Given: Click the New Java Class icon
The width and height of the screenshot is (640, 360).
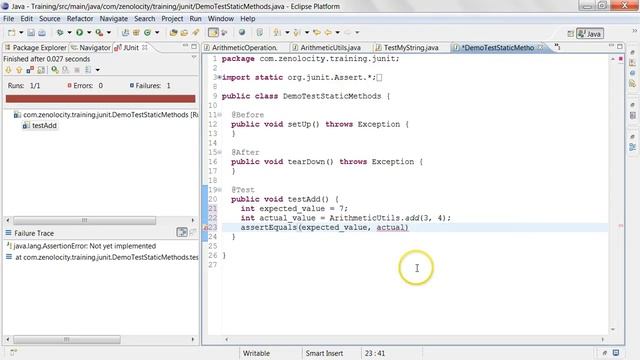Looking at the screenshot, I should click(x=147, y=33).
